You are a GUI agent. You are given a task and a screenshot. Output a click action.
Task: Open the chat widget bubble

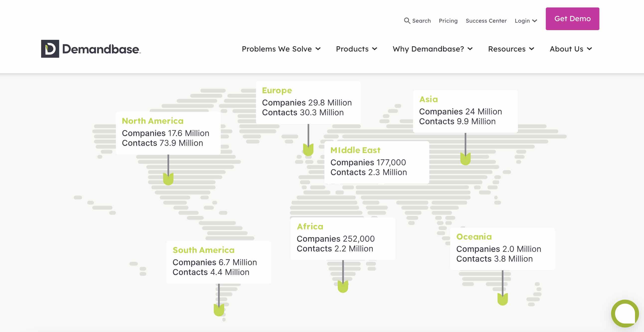(625, 313)
